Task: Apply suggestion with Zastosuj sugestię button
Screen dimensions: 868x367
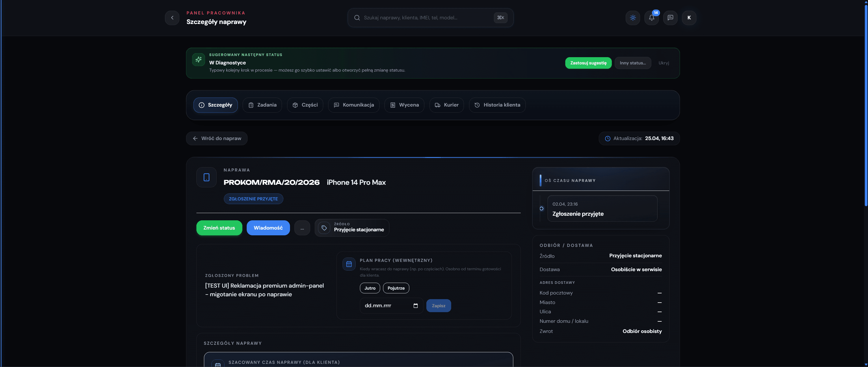Action: tap(588, 63)
